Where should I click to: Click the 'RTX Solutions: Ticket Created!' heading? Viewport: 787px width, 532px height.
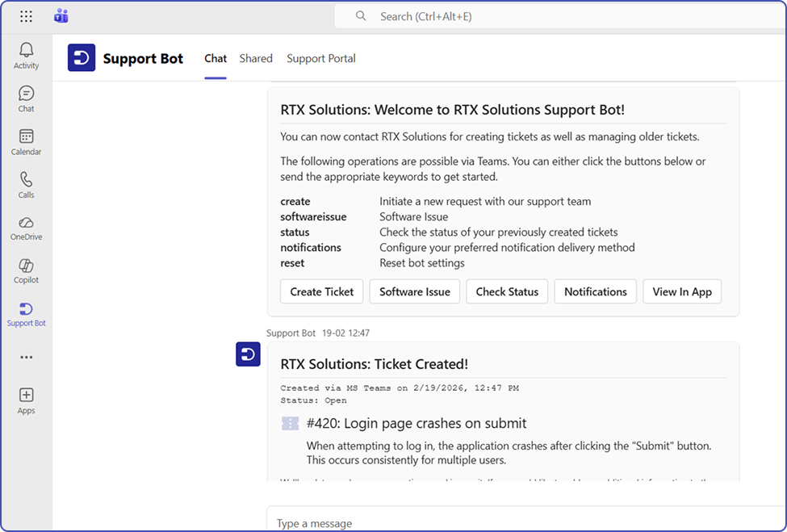pos(375,364)
